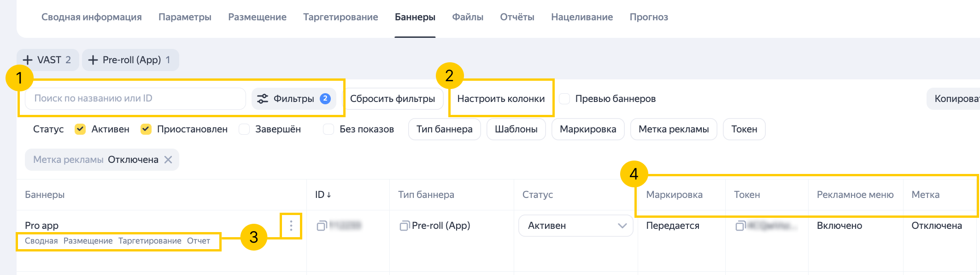Click the plus icon to add VAST banner
980x275 pixels.
pyautogui.click(x=28, y=60)
